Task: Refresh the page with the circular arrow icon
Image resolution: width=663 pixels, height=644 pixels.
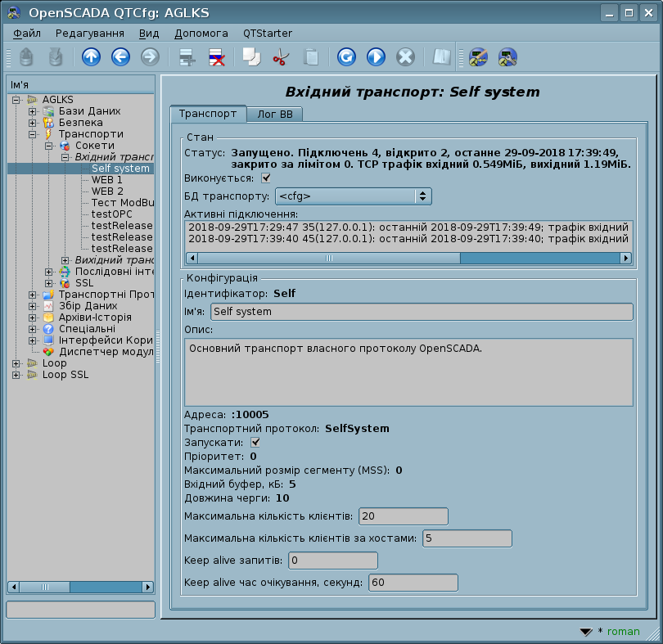Action: click(x=346, y=57)
